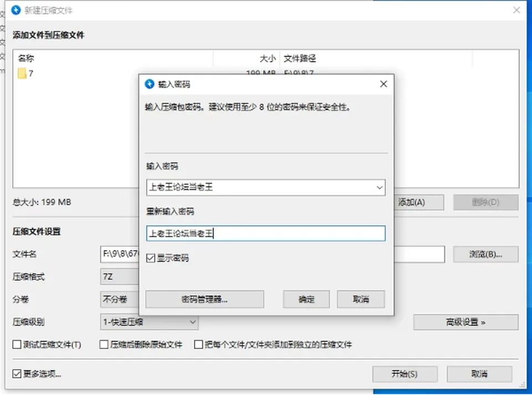
Task: Click the 压缩文件设置 section heading
Action: click(37, 231)
